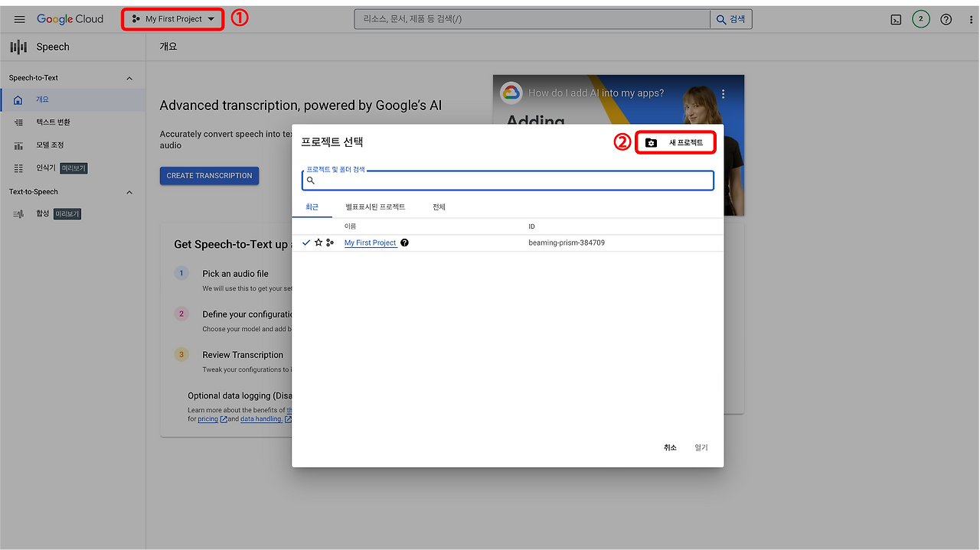
Task: Select the 별표표시된 프로젝트 tab
Action: pyautogui.click(x=375, y=206)
